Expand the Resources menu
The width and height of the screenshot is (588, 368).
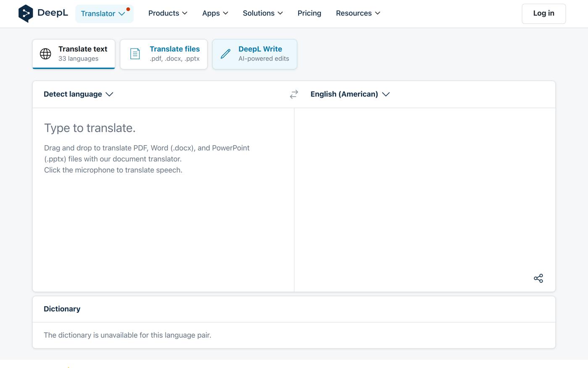pos(358,13)
